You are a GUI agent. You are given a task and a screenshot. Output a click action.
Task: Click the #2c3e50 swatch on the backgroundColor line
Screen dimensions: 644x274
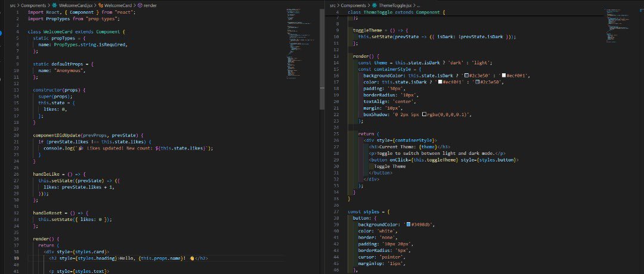coord(466,76)
